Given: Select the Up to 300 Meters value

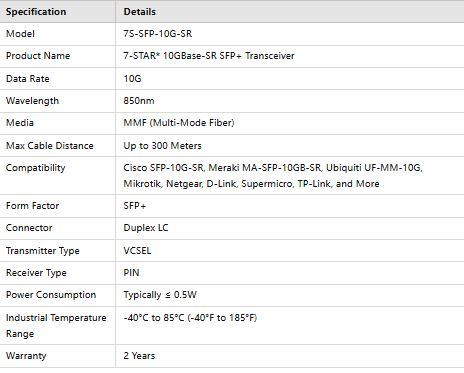Looking at the screenshot, I should coord(162,146).
